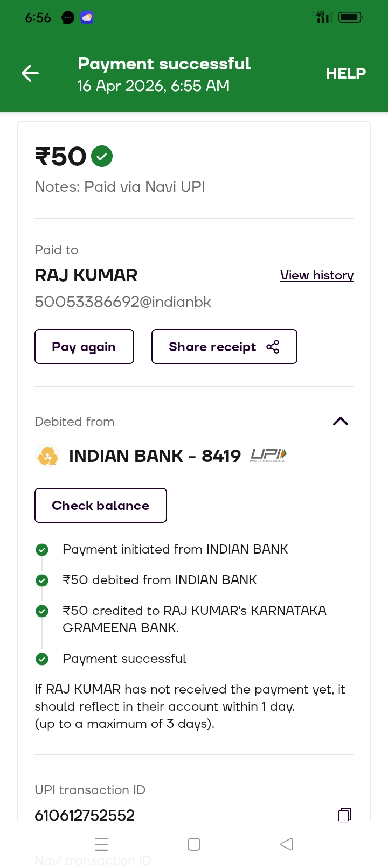Image resolution: width=388 pixels, height=868 pixels.
Task: Tap the chat notification icon in status bar
Action: 68,18
